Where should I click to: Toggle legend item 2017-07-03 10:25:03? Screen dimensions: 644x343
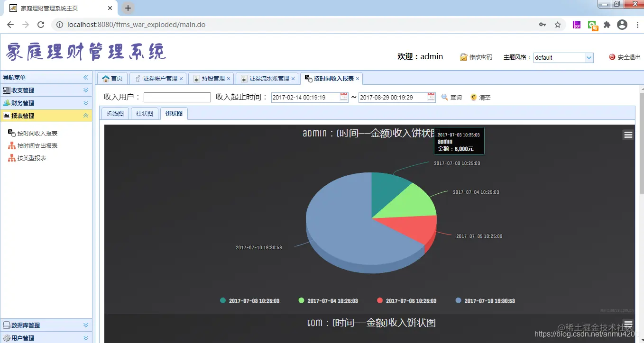tap(250, 301)
